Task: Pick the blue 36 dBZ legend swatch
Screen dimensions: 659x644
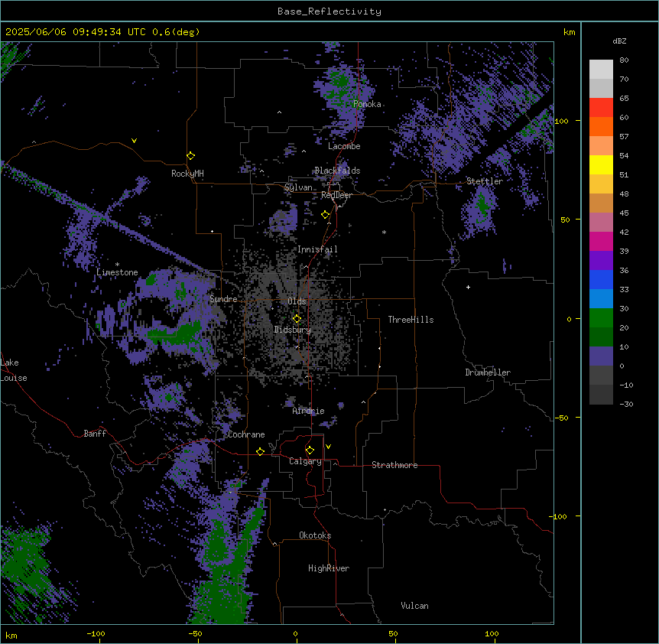Action: click(x=601, y=279)
